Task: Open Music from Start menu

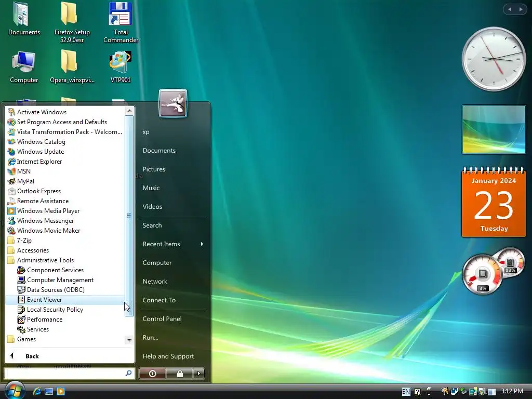Action: pos(151,188)
